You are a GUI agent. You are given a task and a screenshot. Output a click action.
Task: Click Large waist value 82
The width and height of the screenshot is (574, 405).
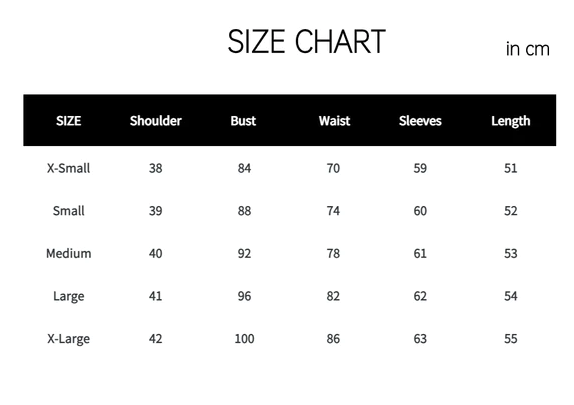tap(333, 296)
